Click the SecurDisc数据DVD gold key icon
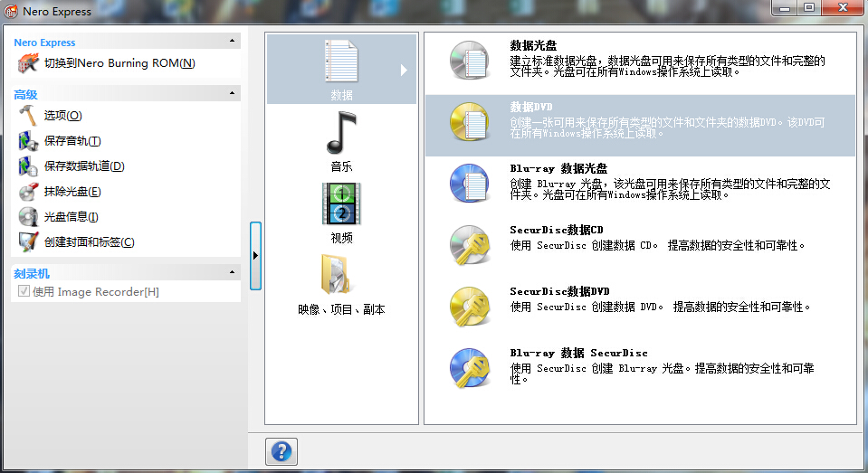The image size is (868, 473). (x=470, y=307)
